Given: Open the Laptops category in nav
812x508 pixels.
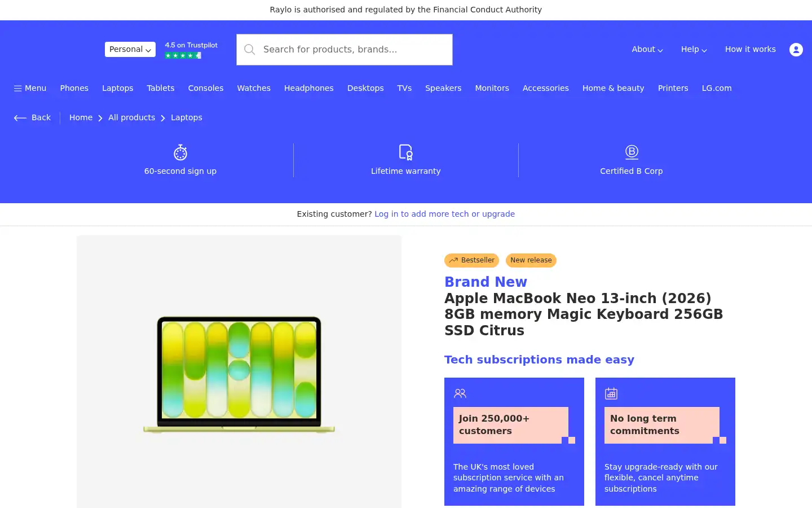Looking at the screenshot, I should (x=118, y=88).
